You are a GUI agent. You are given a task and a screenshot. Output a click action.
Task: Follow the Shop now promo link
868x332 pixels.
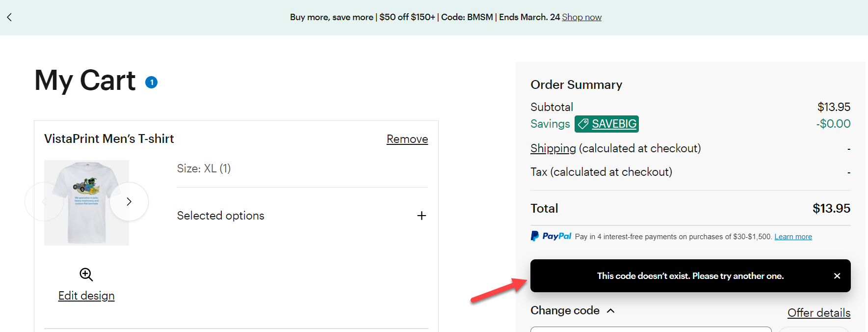[581, 17]
